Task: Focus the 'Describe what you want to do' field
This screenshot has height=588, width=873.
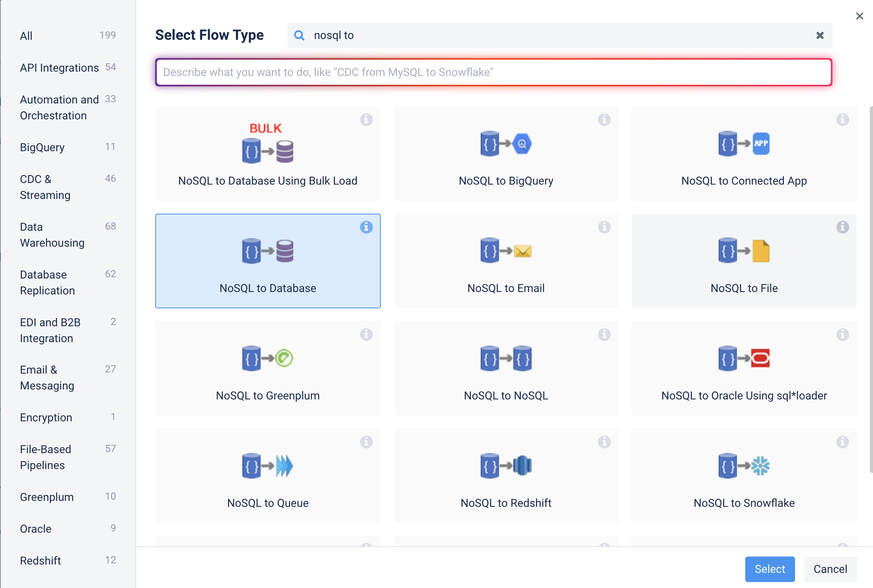Action: click(493, 72)
